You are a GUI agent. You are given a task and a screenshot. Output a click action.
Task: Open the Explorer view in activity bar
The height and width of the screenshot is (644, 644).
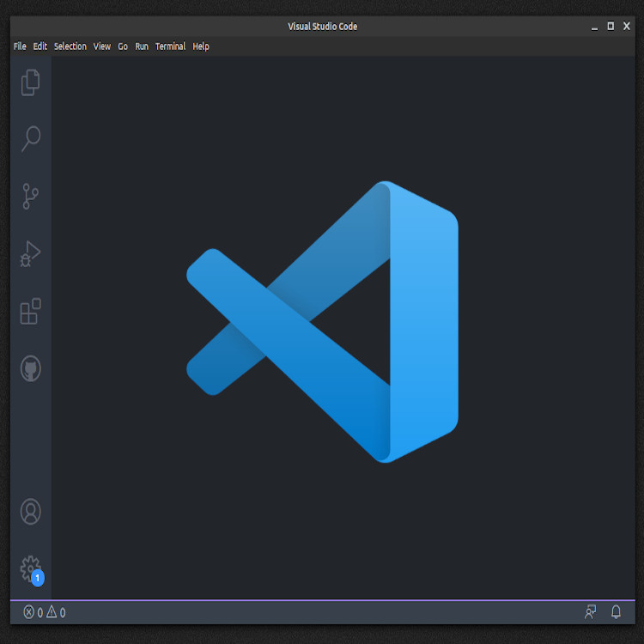[31, 82]
